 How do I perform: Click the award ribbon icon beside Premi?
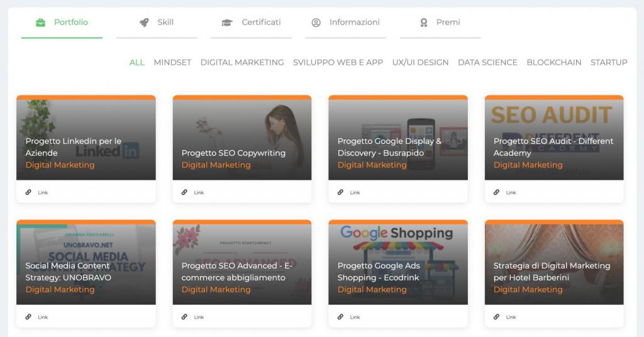[x=424, y=23]
